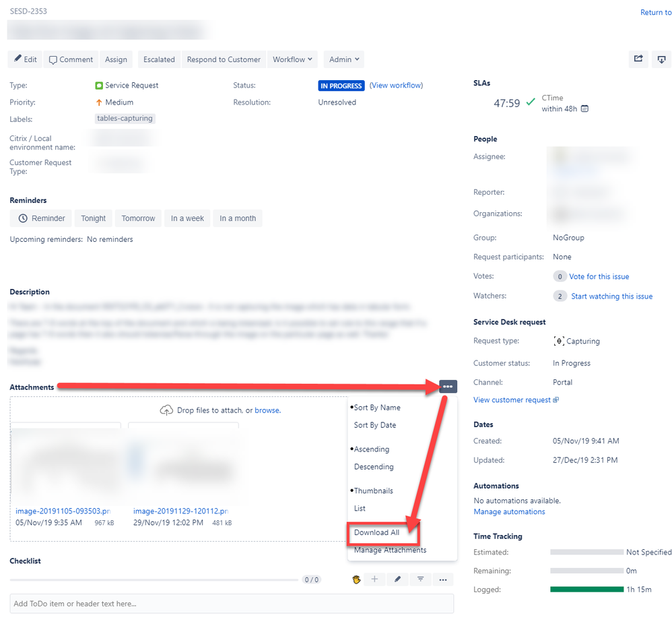The image size is (672, 630).
Task: Click the checklist pencil edit icon
Action: [398, 579]
